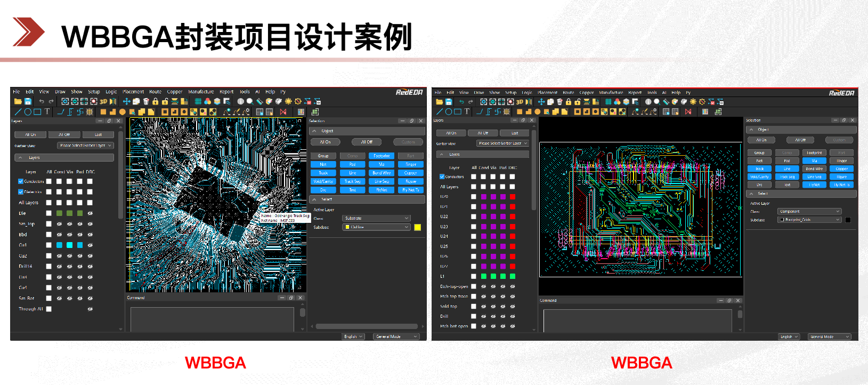868x385 pixels.
Task: Select the draw rectangle tool in the left window
Action: click(x=37, y=112)
